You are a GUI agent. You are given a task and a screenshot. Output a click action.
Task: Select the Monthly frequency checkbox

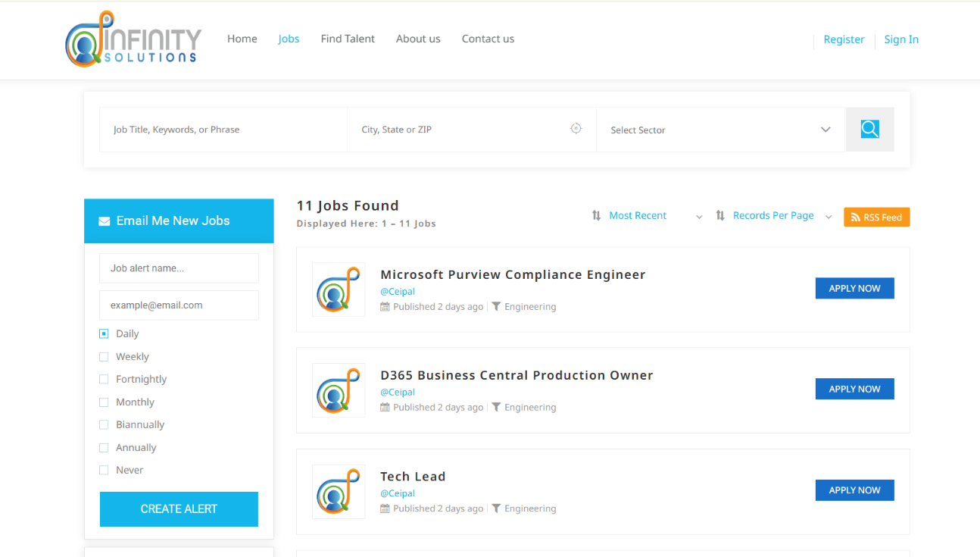105,402
